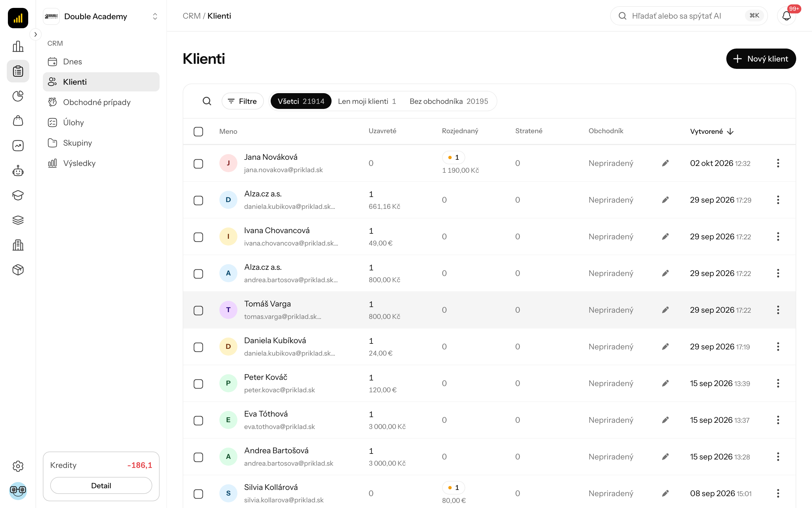The image size is (812, 508).
Task: Open Skupiny in CRM menu
Action: pyautogui.click(x=101, y=143)
